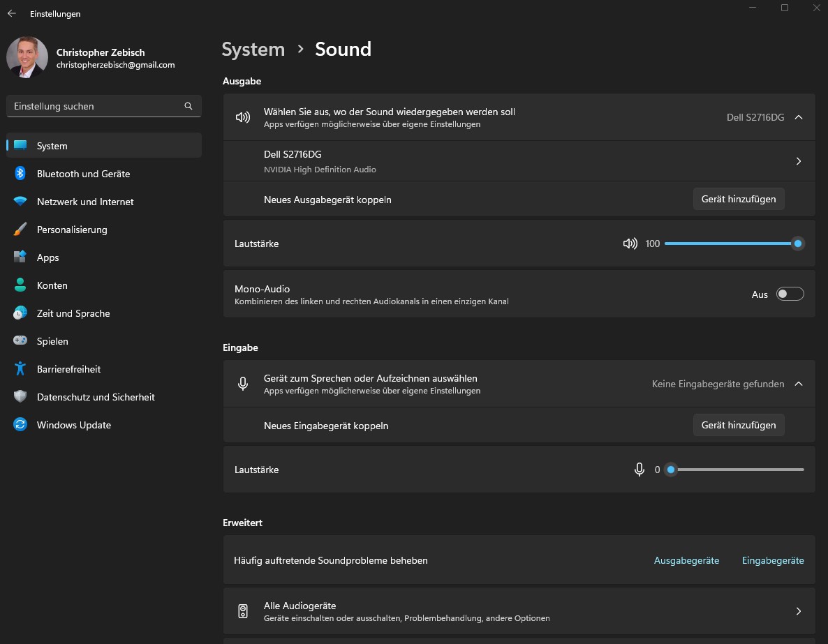Click the back arrow in title bar
Screen dimensions: 828x644
pyautogui.click(x=12, y=13)
